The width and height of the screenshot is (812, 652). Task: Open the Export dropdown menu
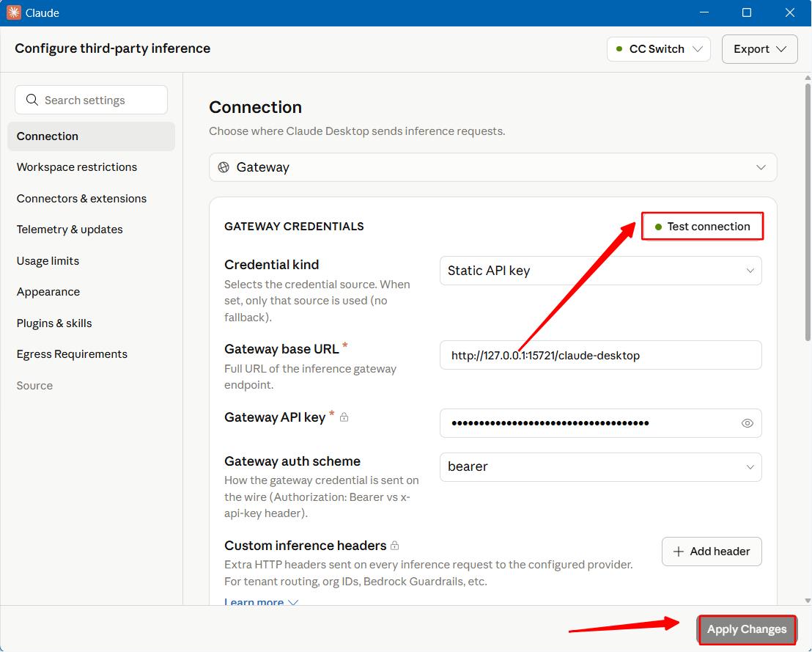pos(760,48)
